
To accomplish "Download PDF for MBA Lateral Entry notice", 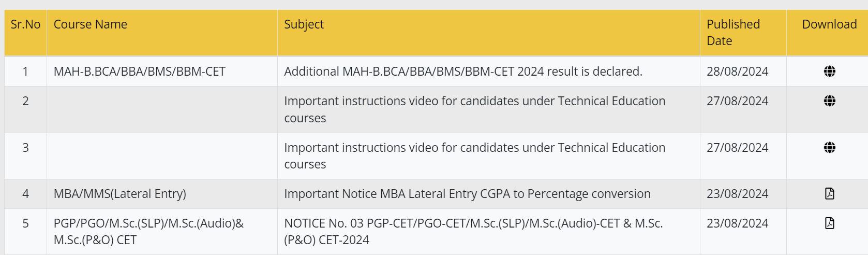I will [x=829, y=194].
